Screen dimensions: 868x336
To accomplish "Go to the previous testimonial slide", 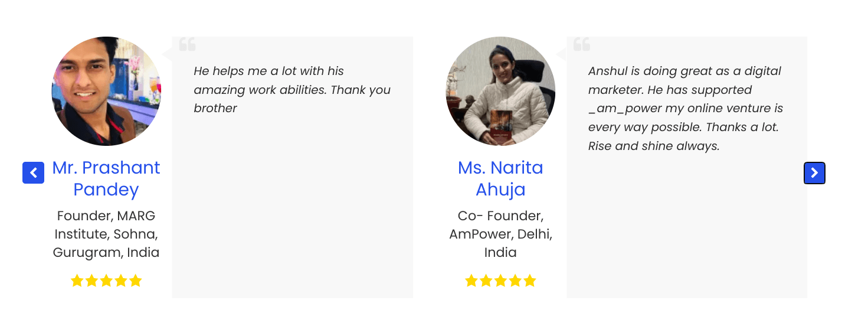I will click(x=33, y=173).
